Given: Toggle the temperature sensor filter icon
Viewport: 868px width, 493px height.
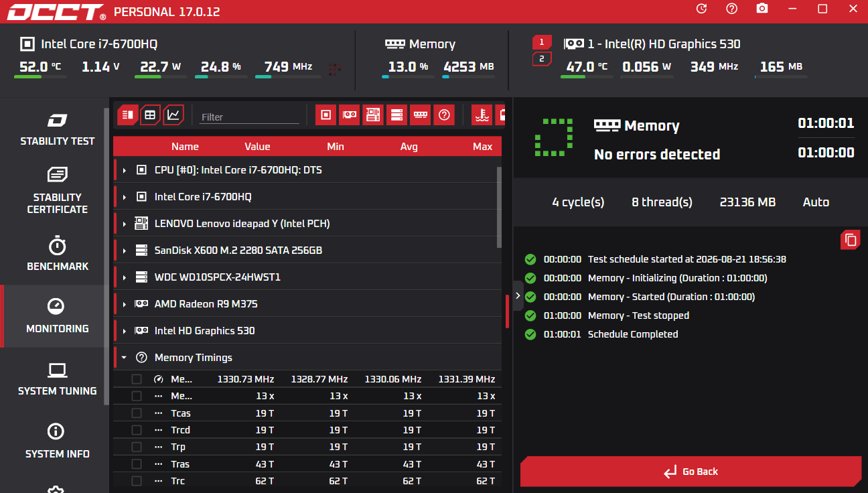Looking at the screenshot, I should click(x=482, y=115).
